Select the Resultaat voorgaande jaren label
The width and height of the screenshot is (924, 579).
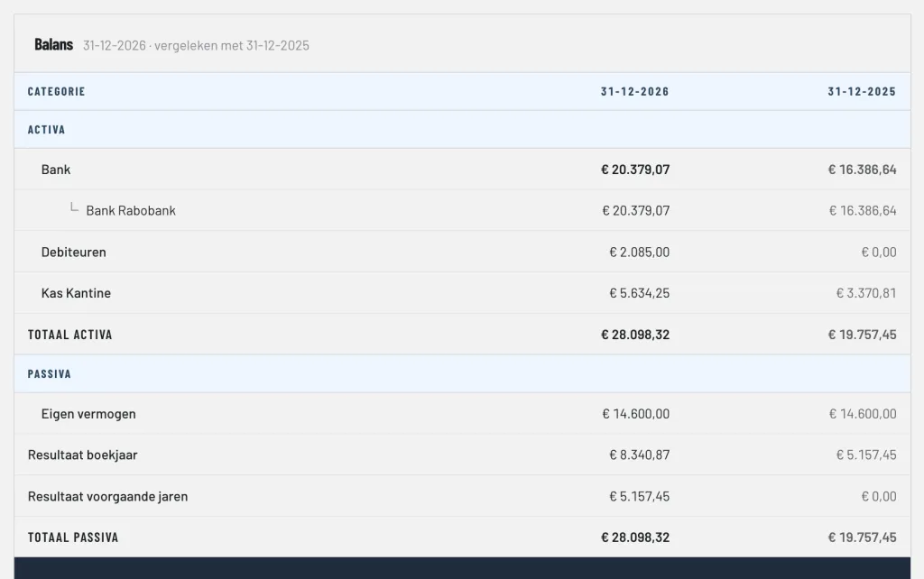click(108, 497)
